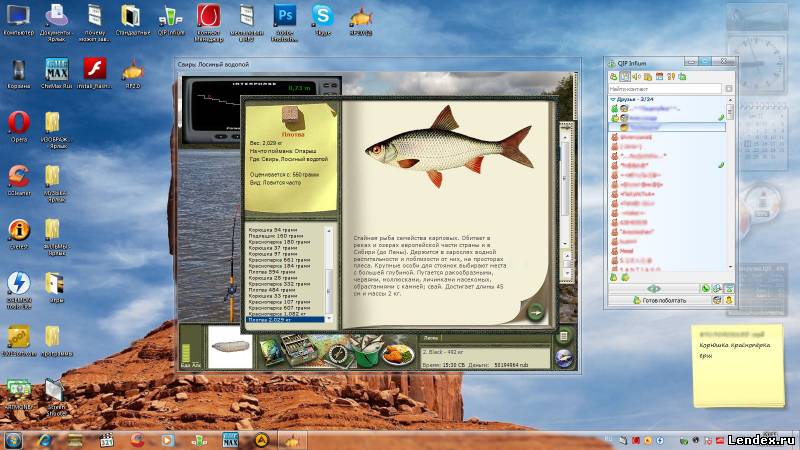Open the Everest info desktop icon
The height and width of the screenshot is (450, 800).
[x=19, y=234]
